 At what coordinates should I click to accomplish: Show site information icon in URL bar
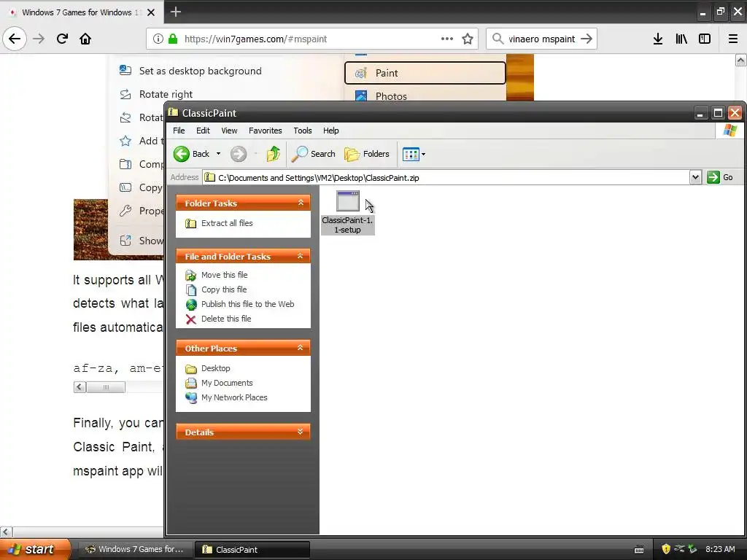coord(158,39)
